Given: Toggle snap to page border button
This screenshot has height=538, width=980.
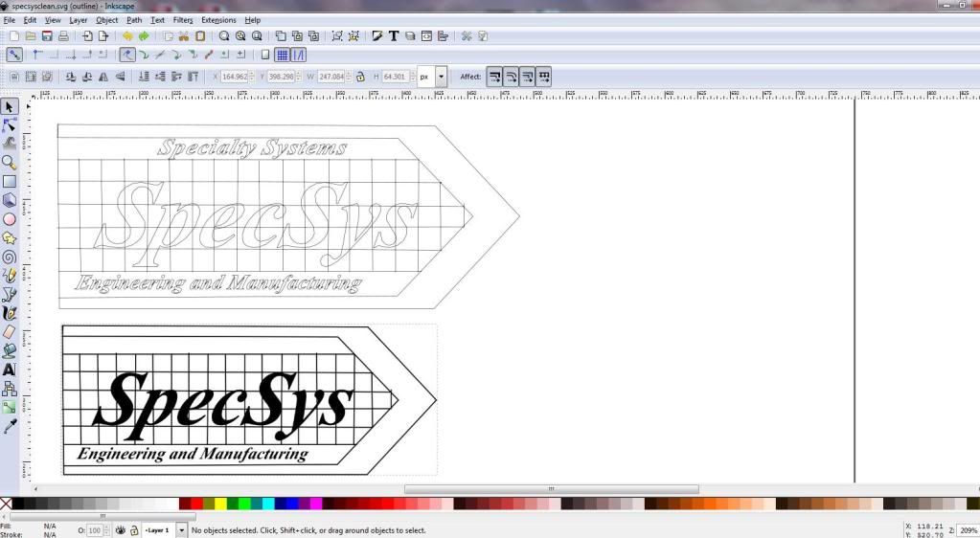Looking at the screenshot, I should coord(265,55).
